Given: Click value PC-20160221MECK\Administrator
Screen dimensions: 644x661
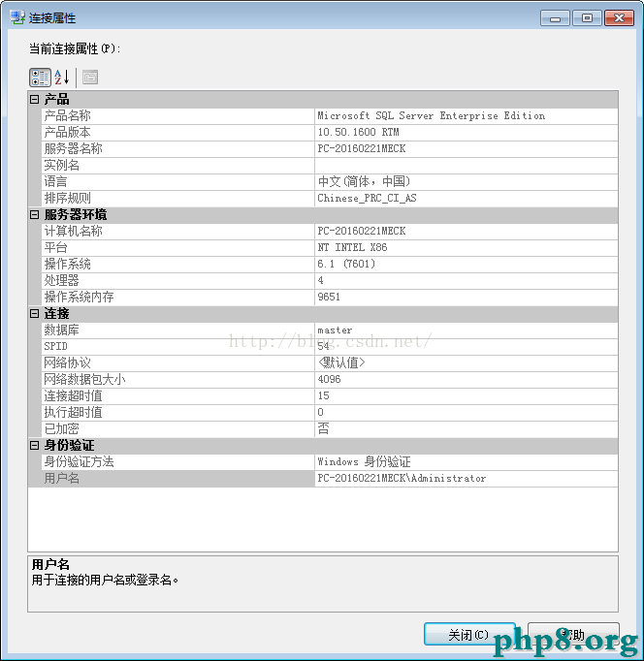Looking at the screenshot, I should pyautogui.click(x=402, y=479).
